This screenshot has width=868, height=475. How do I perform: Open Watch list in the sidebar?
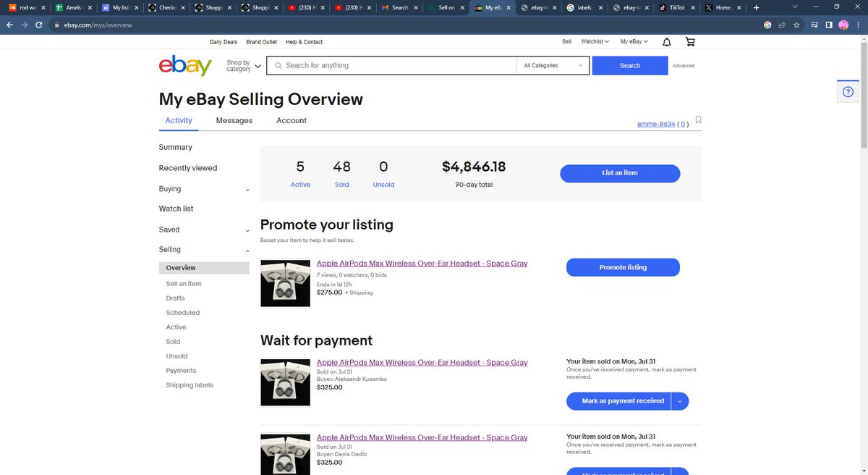point(176,209)
